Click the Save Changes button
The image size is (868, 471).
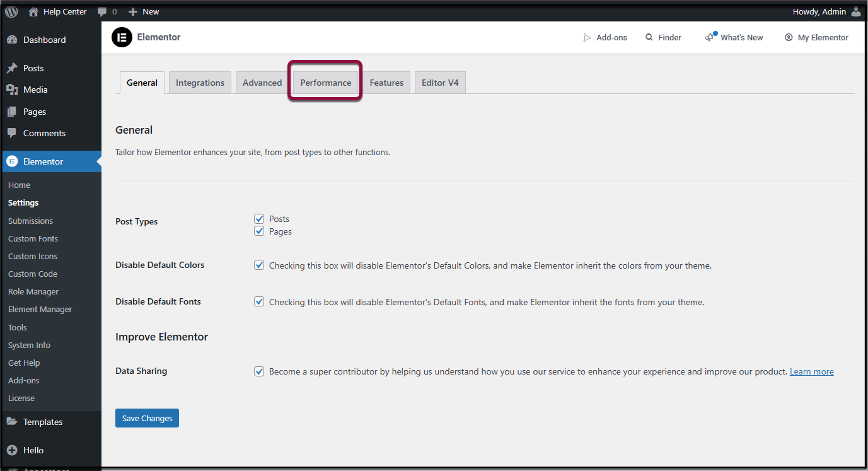[x=147, y=418]
